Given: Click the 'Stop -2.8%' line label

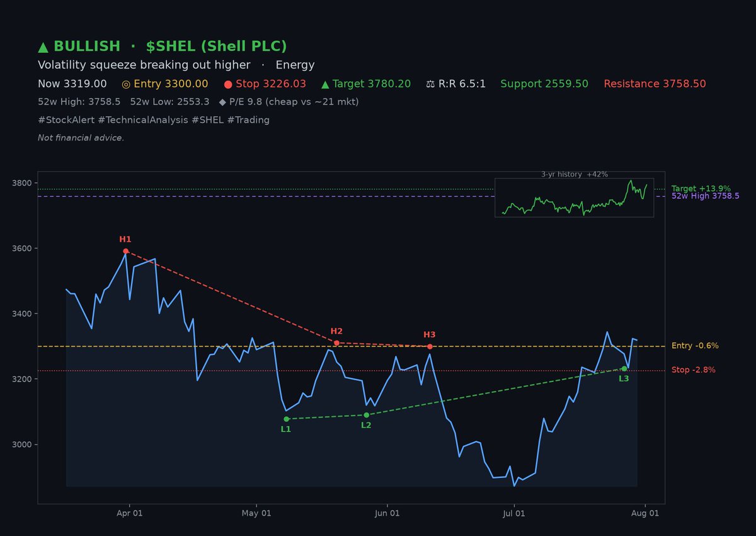Looking at the screenshot, I should point(694,370).
